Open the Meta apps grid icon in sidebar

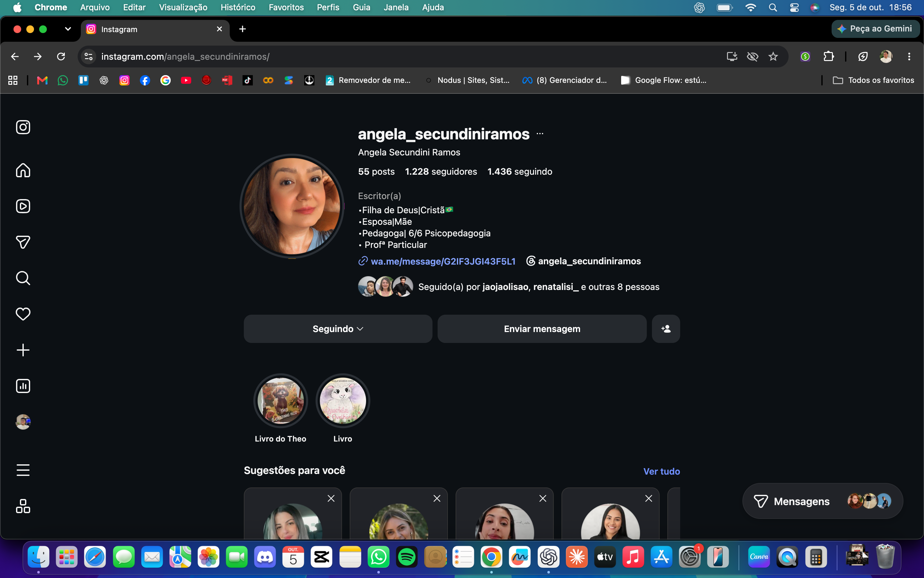[x=23, y=506]
